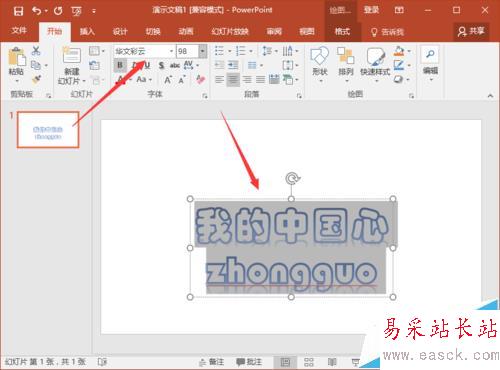Open the Shape Outline color dropdown

pyautogui.click(x=409, y=65)
